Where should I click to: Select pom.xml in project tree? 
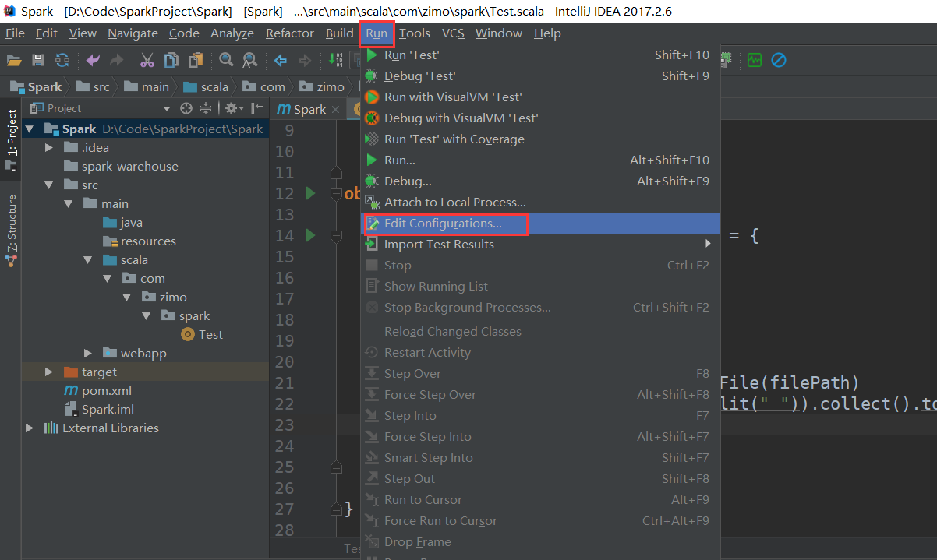pos(97,390)
